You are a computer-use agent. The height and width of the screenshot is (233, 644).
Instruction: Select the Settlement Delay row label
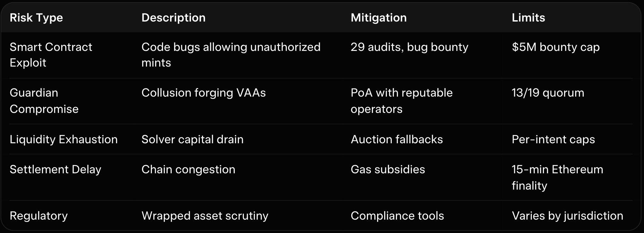(55, 170)
